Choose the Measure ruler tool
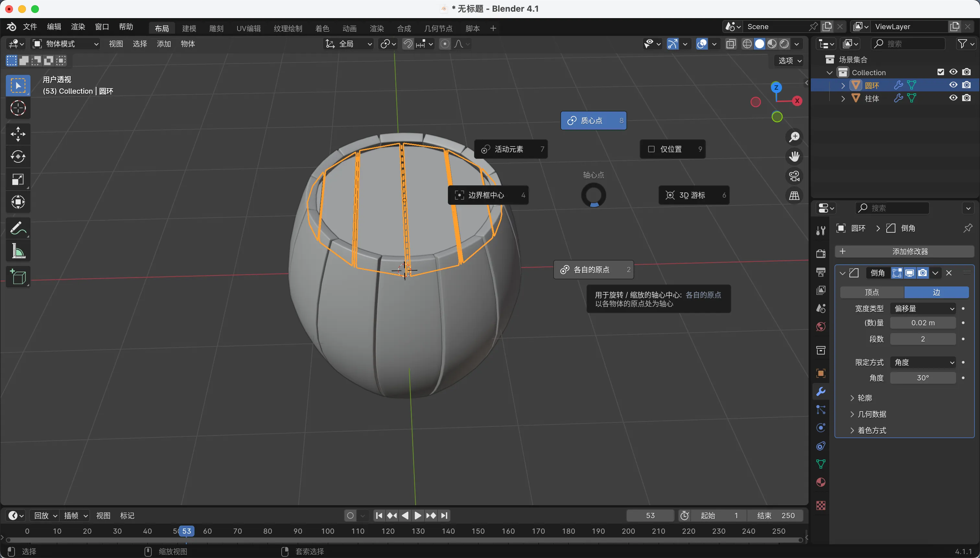Viewport: 980px width, 558px height. pos(18,251)
